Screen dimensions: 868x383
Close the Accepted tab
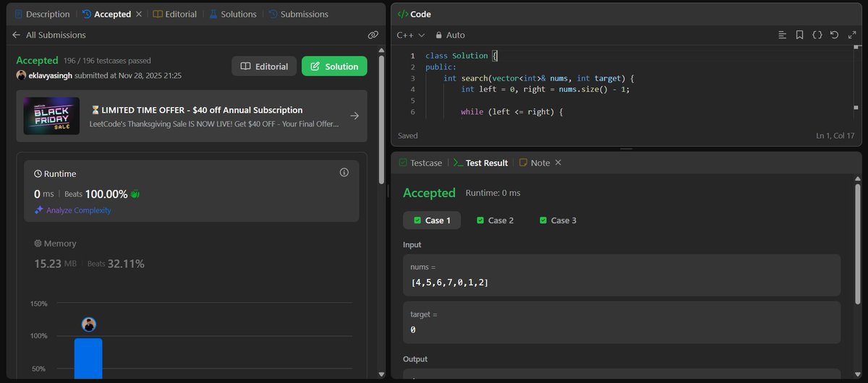tap(139, 14)
